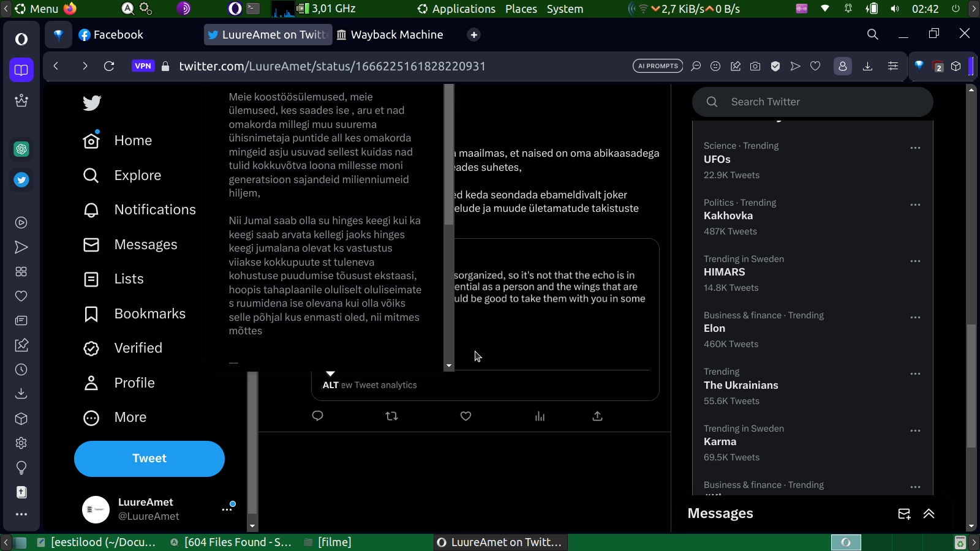The height and width of the screenshot is (551, 980).
Task: Open account menu dots beside LuureAmet
Action: (x=227, y=509)
